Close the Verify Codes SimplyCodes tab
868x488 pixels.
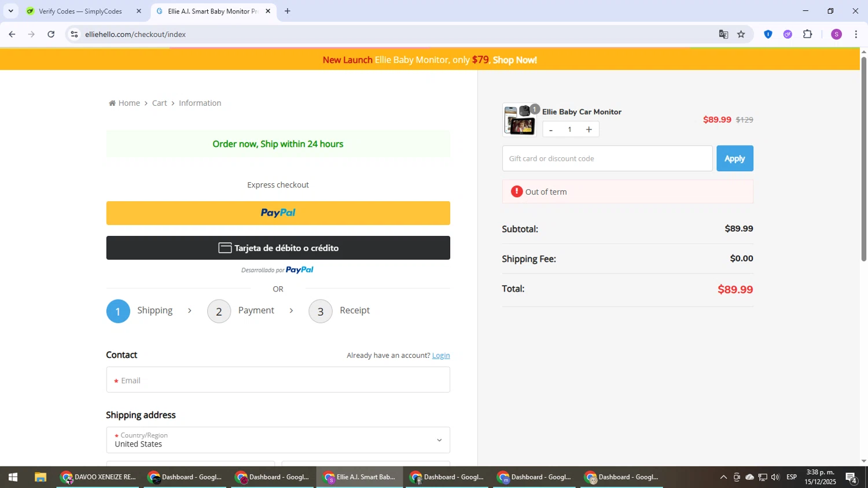pos(138,11)
